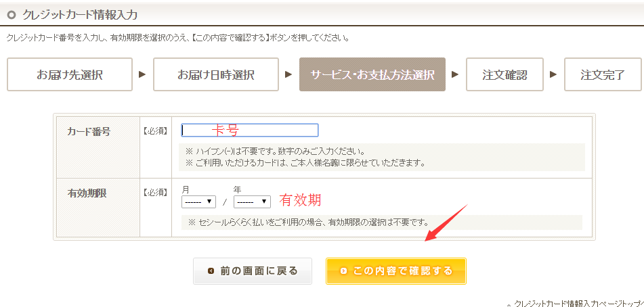The image size is (644, 307).
Task: Select the 注文完了 step
Action: [x=602, y=74]
